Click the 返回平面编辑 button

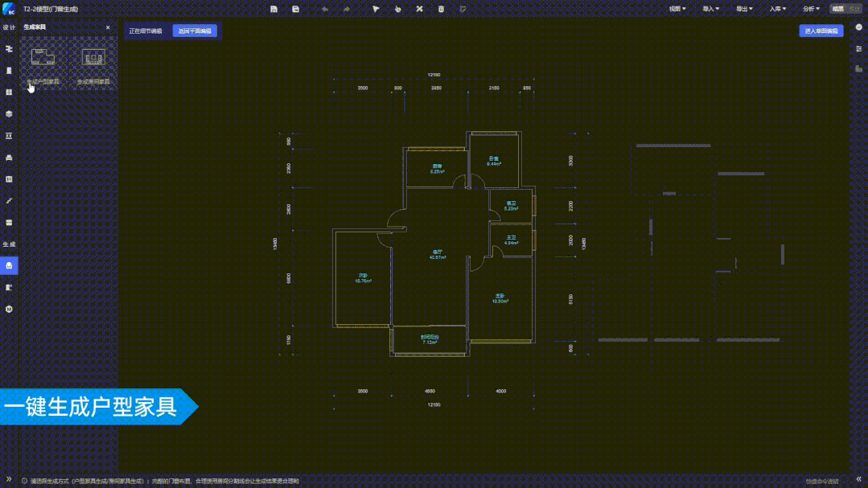pos(195,31)
